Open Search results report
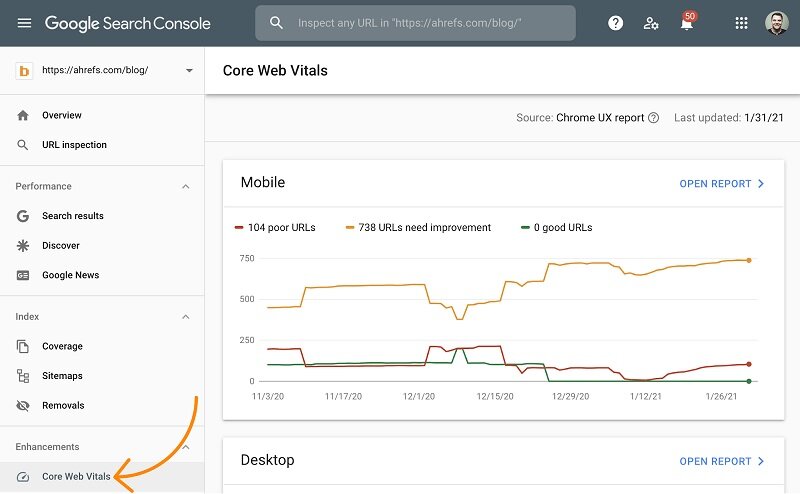This screenshot has width=800, height=494. (x=73, y=216)
